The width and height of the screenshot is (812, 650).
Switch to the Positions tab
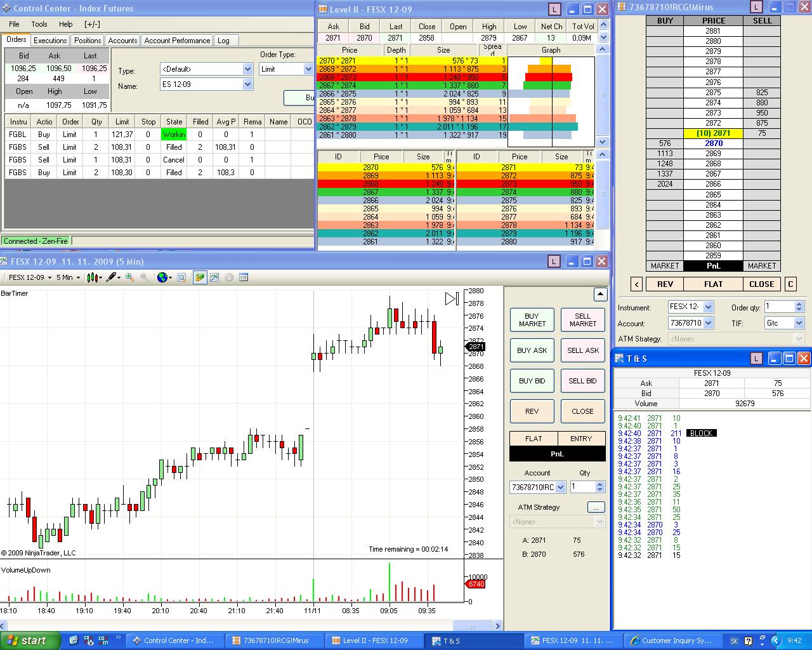88,41
